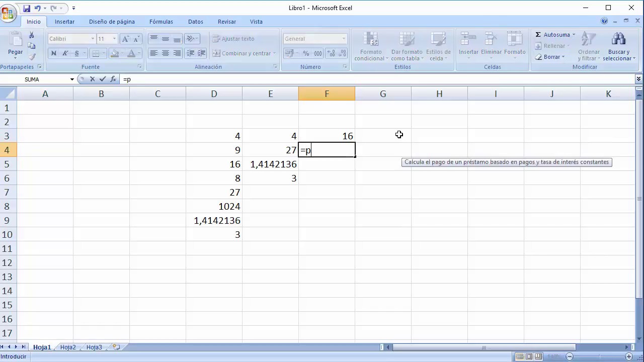The height and width of the screenshot is (362, 644).
Task: Switch to the Fórmulas tab
Action: [161, 22]
